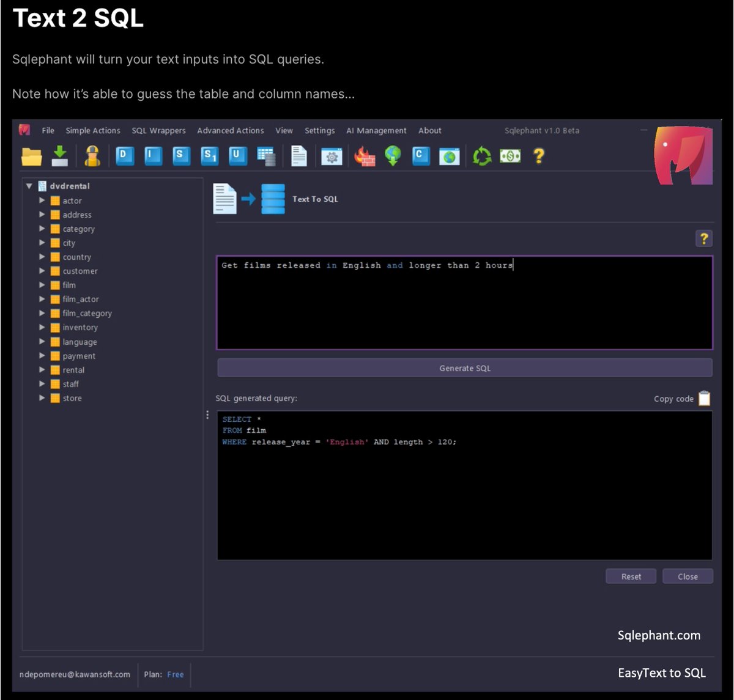The height and width of the screenshot is (700, 734).
Task: Expand the customer table node
Action: (x=42, y=270)
